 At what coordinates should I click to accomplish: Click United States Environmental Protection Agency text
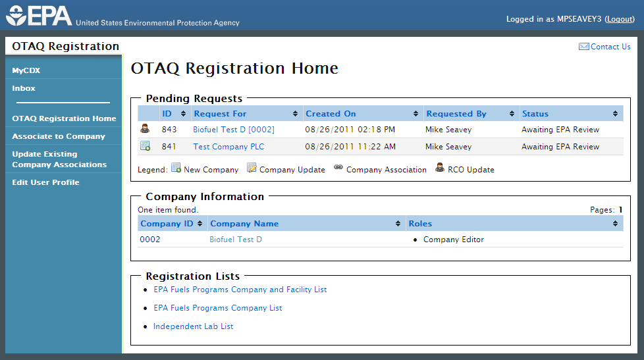tap(157, 22)
